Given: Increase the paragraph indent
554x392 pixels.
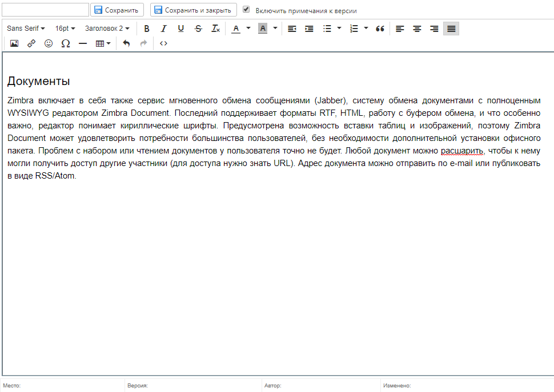Looking at the screenshot, I should [x=309, y=29].
